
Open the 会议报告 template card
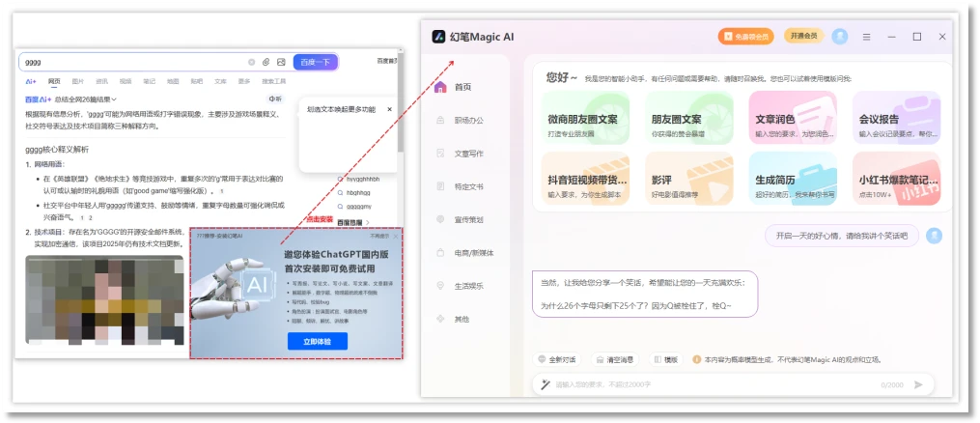click(x=896, y=118)
